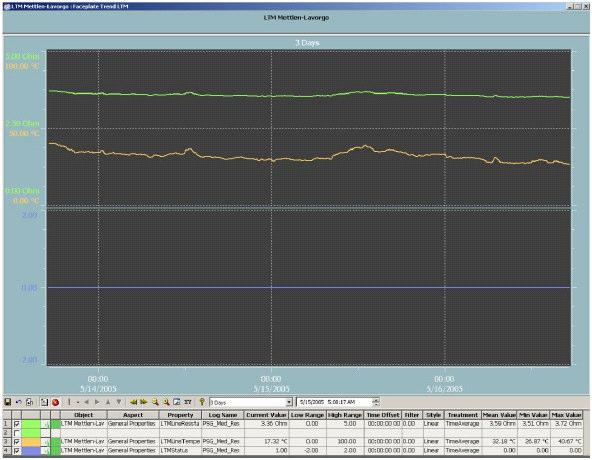Screen dimensions: 592x460
Task: Click the blue color swatch in row 4
Action: pos(31,451)
